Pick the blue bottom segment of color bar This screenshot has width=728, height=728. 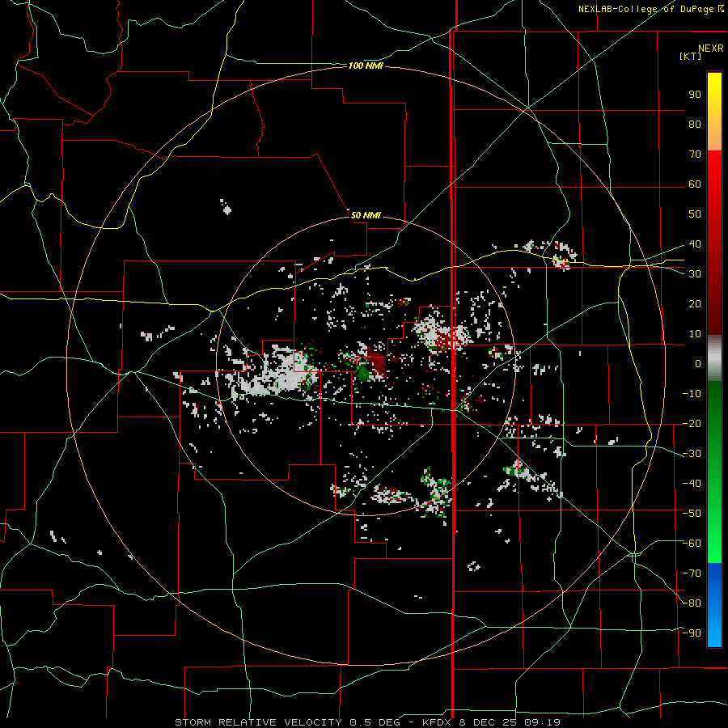(714, 605)
